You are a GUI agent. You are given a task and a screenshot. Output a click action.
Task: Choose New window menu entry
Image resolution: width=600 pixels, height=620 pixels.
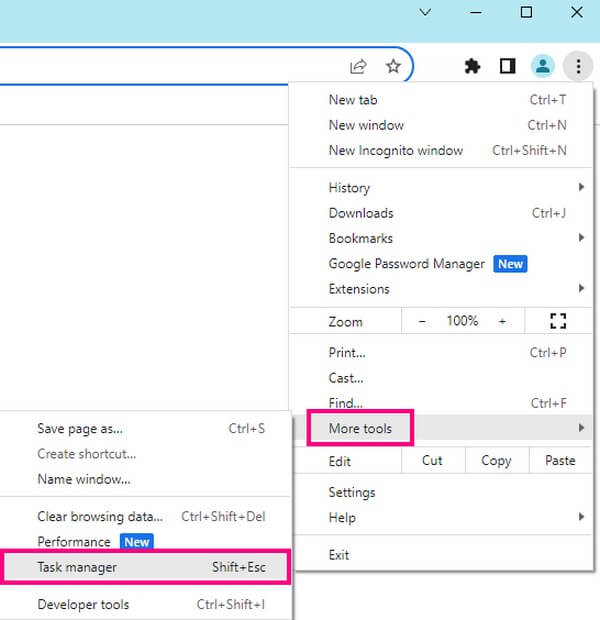click(x=441, y=125)
